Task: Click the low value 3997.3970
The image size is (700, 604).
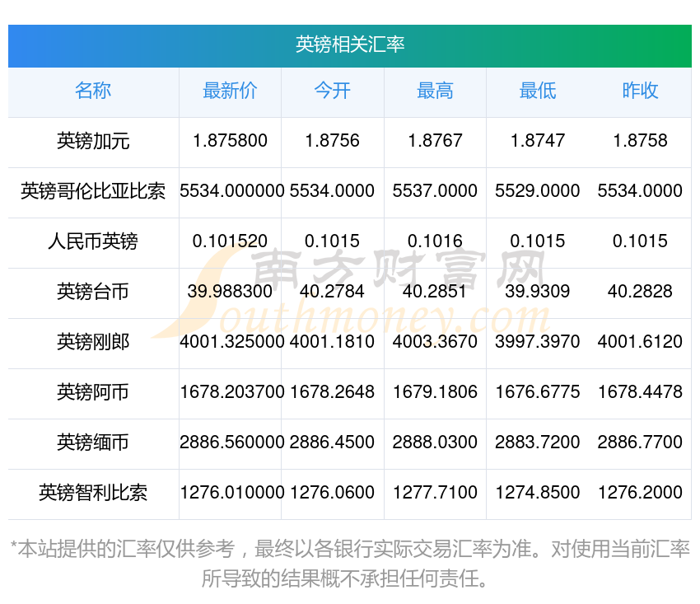Action: pyautogui.click(x=538, y=342)
